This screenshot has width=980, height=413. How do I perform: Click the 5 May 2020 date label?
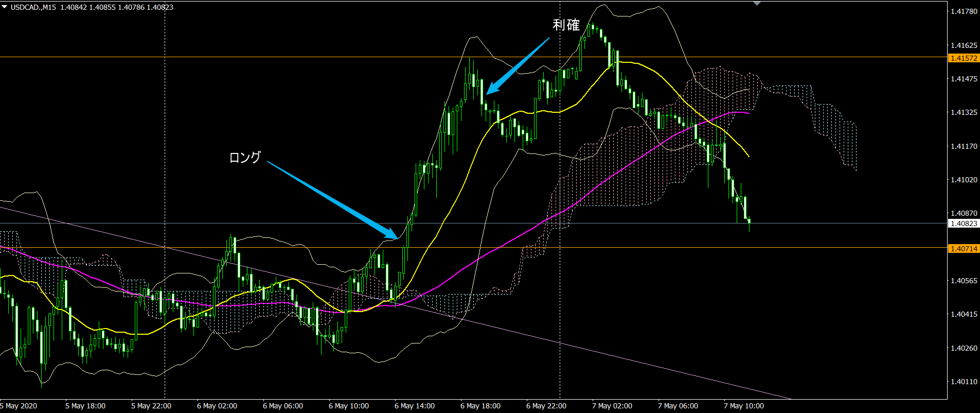click(x=19, y=406)
